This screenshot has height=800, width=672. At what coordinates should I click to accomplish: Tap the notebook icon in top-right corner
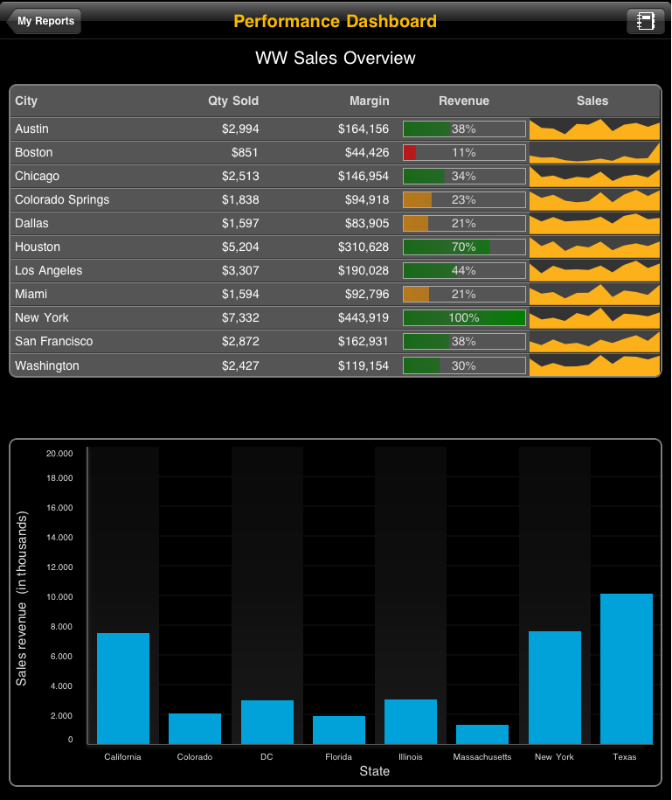click(x=645, y=21)
